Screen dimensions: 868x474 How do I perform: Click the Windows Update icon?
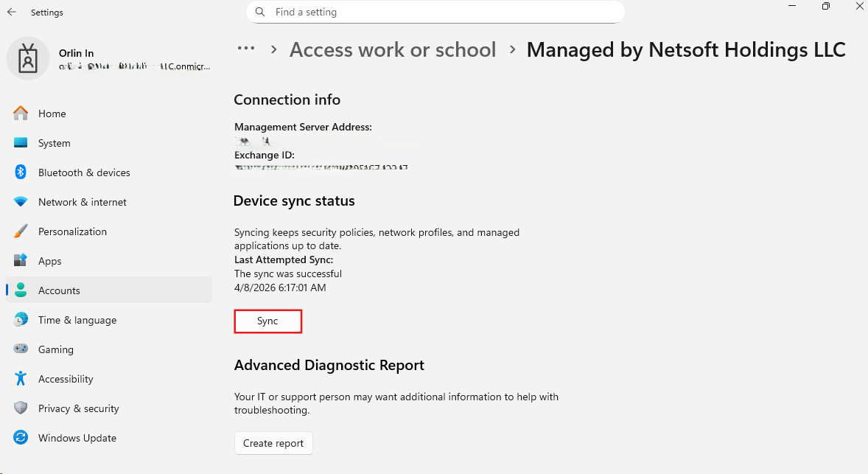[x=21, y=438]
